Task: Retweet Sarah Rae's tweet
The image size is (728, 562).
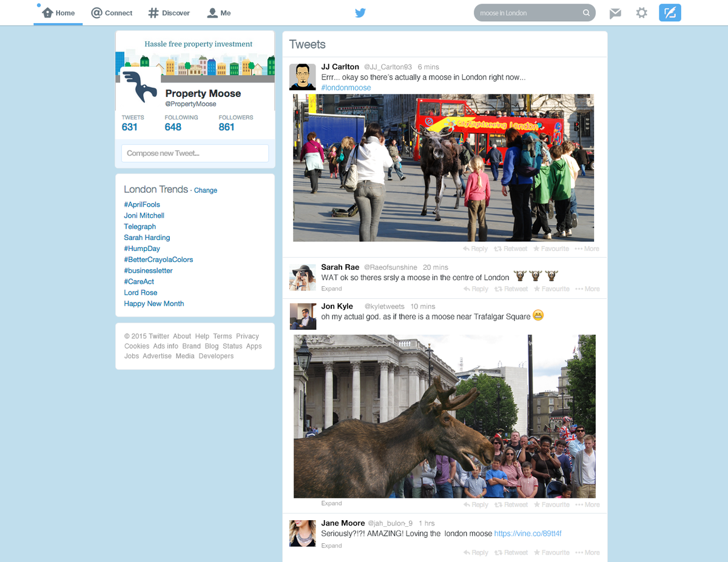Action: click(511, 289)
